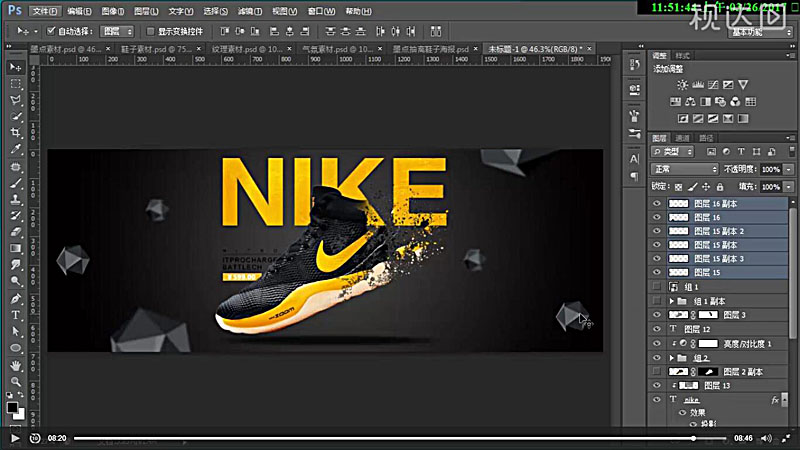800x450 pixels.
Task: Click the foreground color swatch
Action: 12,407
